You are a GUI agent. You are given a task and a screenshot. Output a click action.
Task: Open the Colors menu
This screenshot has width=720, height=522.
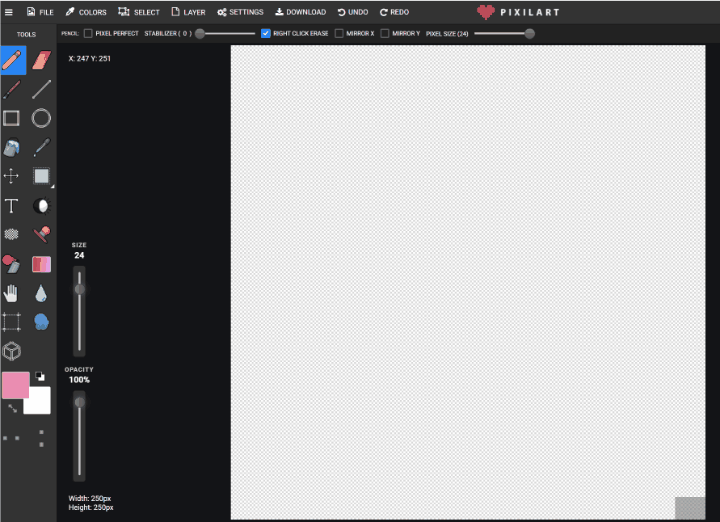(x=86, y=12)
